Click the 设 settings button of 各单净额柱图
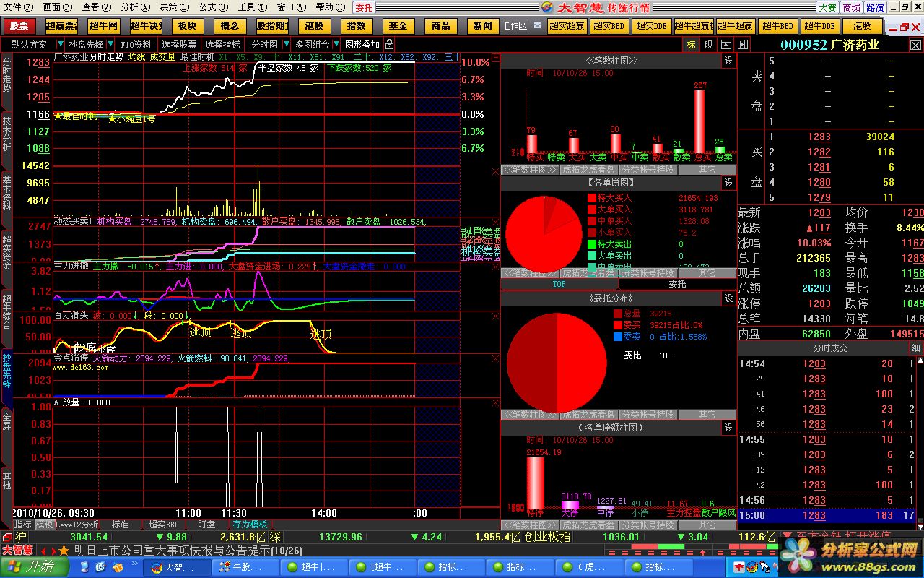The width and height of the screenshot is (924, 578). [728, 428]
